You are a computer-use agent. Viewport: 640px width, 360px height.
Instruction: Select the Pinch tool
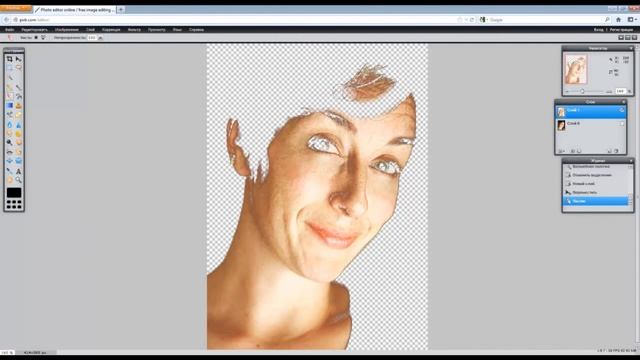coord(18,161)
